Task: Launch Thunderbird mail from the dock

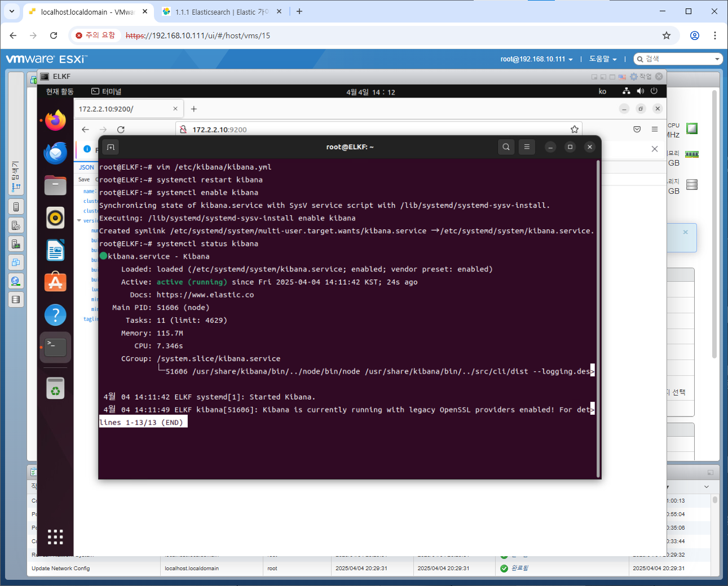Action: pyautogui.click(x=55, y=153)
